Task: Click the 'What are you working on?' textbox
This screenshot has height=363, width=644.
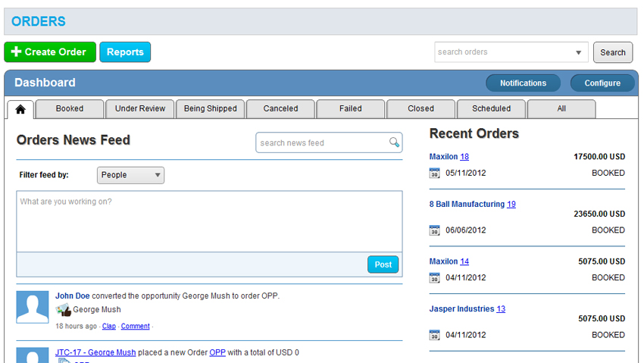Action: [209, 221]
